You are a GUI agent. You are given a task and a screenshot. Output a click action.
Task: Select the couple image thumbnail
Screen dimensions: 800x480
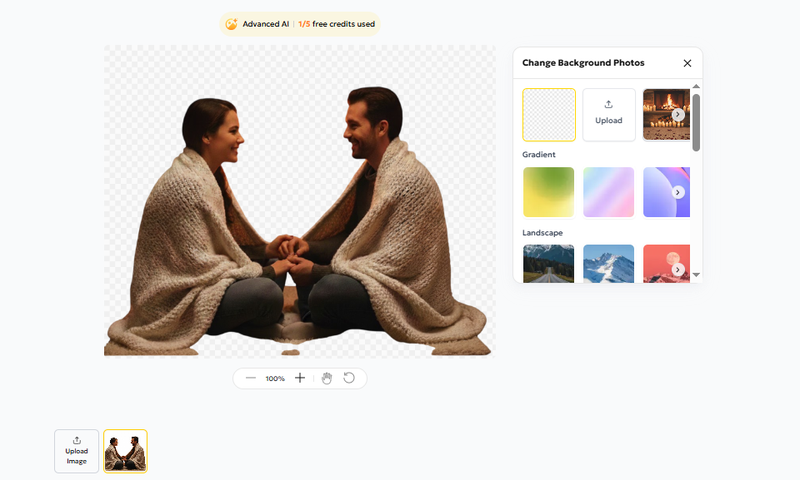(126, 451)
